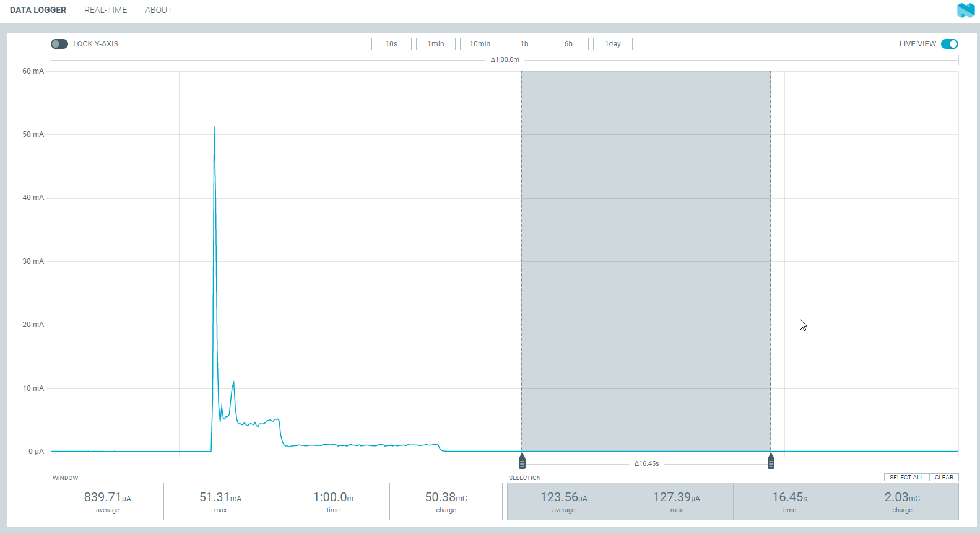Clear the current selection
This screenshot has width=980, height=534.
click(x=943, y=478)
